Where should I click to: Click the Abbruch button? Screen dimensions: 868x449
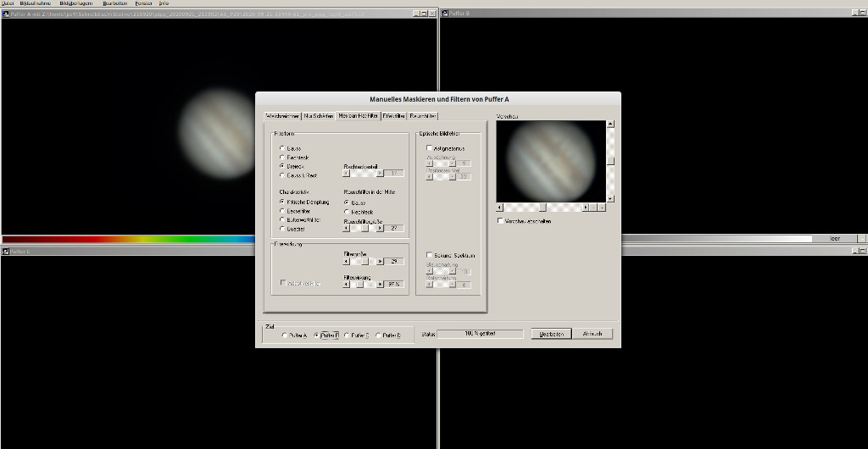click(x=593, y=334)
